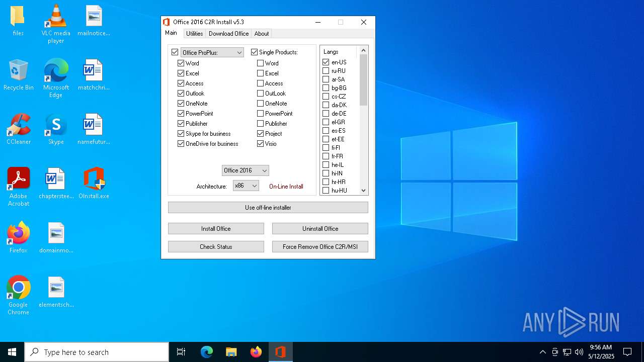Viewport: 644px width, 362px height.
Task: Click the taskbar clock showing 9:56 AM
Action: click(601, 352)
